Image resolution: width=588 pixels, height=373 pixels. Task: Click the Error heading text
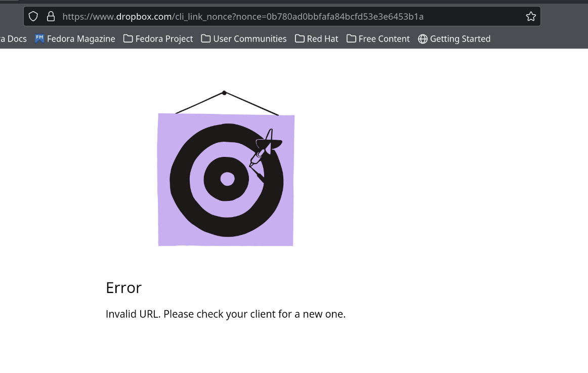point(123,287)
